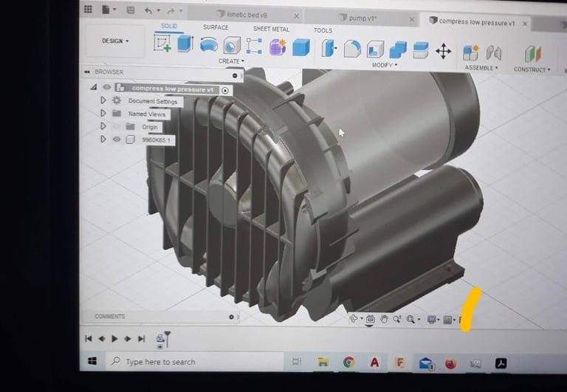Select the Offset Plane construct tool
This screenshot has height=392, width=567.
tap(532, 54)
